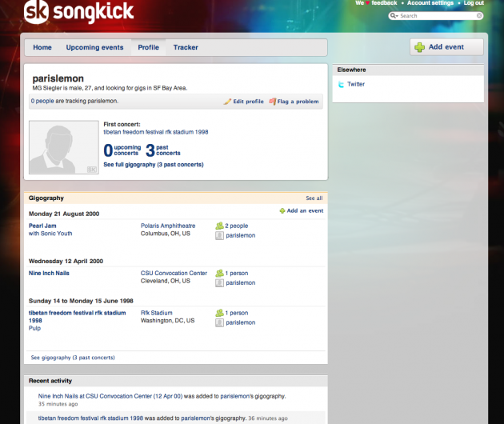
Task: Open Pearl Jam artist link
Action: click(42, 226)
